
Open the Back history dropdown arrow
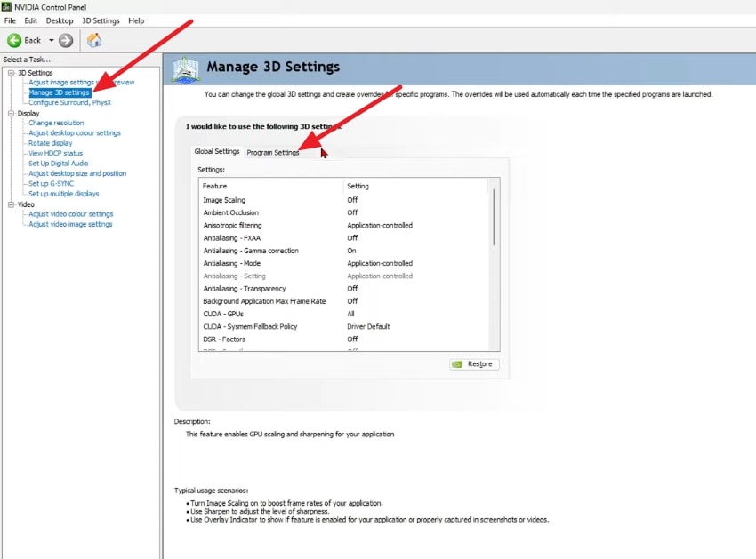pos(51,41)
